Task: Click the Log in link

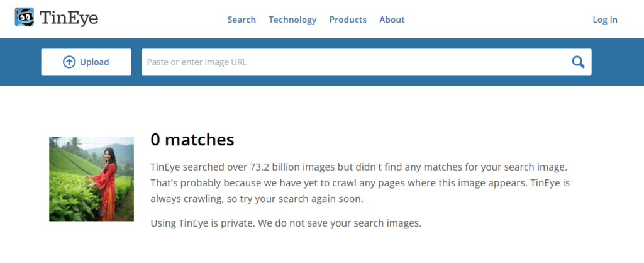Action: point(605,20)
